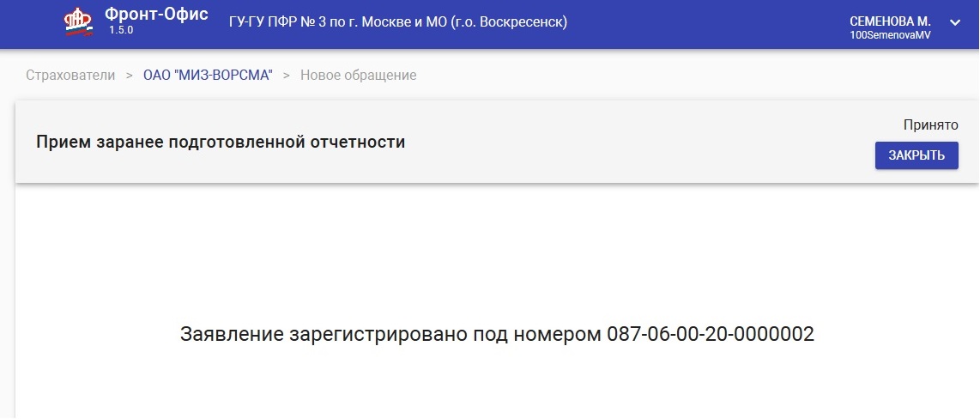Click the Принято status label
Viewport: 980px width, 419px height.
930,125
